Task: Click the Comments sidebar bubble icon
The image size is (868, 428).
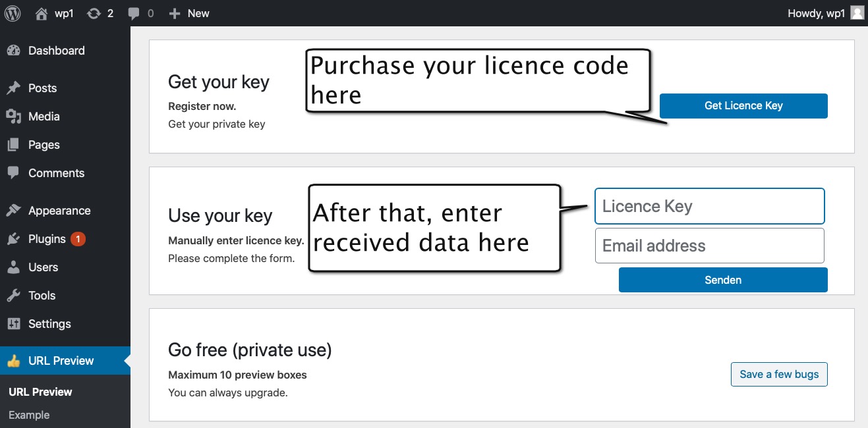Action: 13,173
